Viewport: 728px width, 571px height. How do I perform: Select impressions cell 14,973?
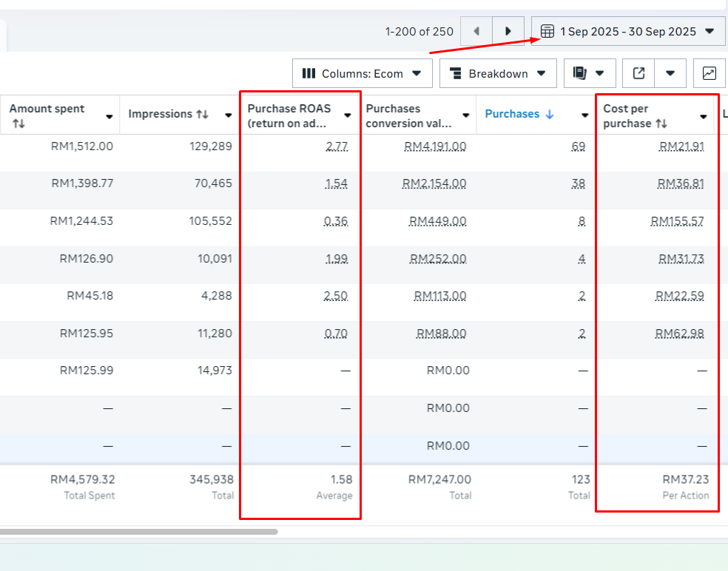[x=214, y=371]
